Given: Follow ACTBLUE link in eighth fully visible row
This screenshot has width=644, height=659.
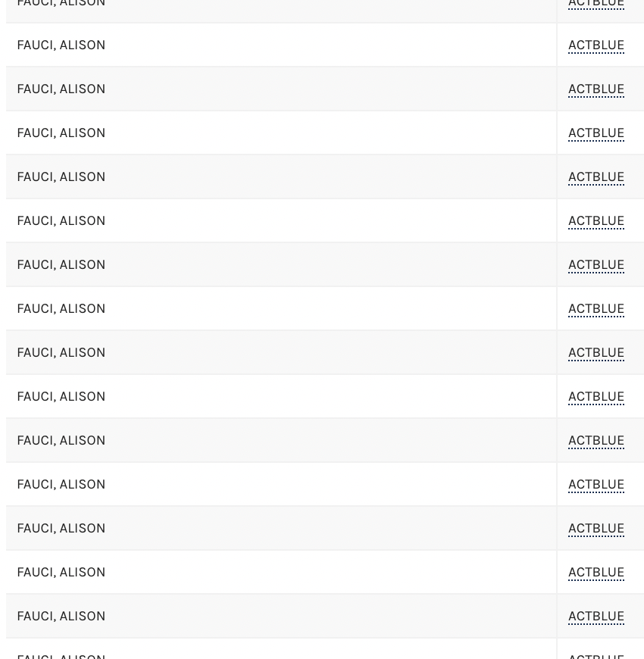Looking at the screenshot, I should (596, 353).
